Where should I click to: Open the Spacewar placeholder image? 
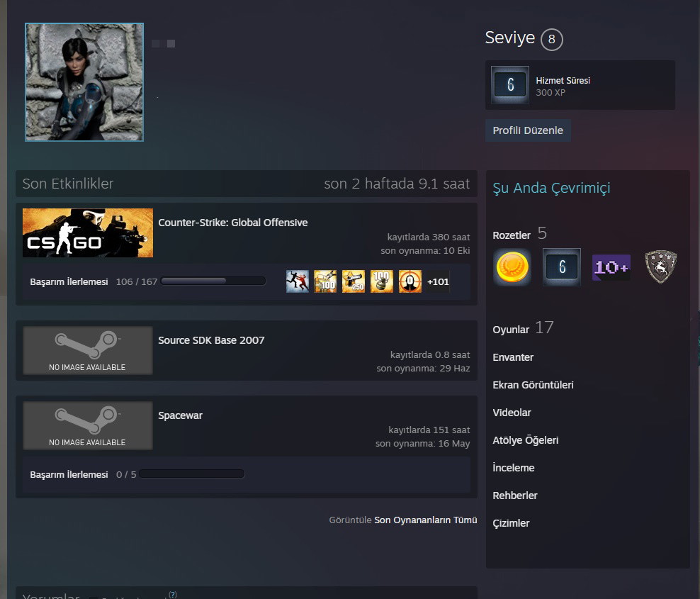(88, 425)
